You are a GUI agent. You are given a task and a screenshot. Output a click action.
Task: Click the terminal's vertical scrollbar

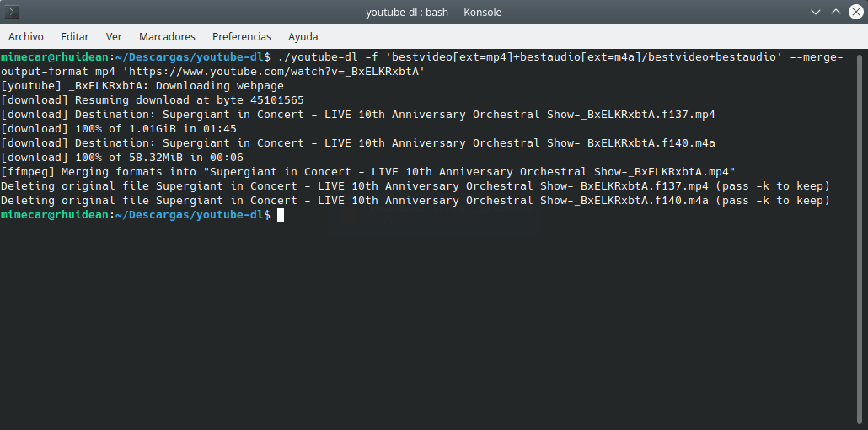click(x=859, y=239)
